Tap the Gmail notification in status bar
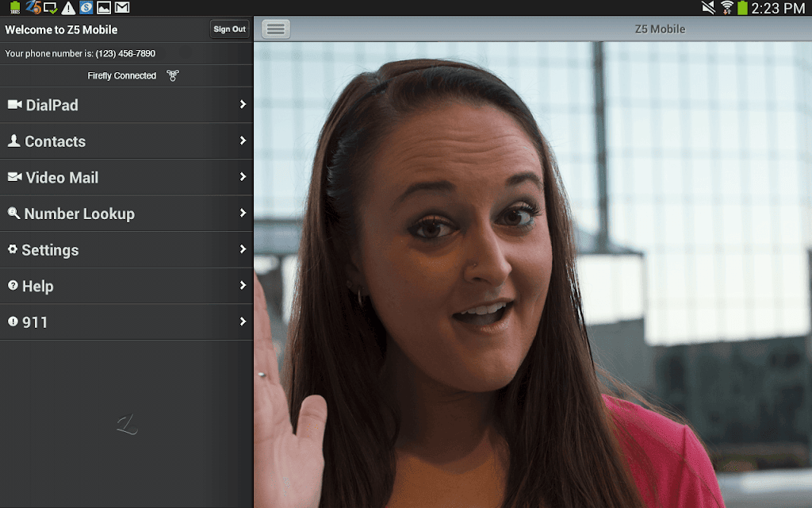Screen dimensions: 812x508 pyautogui.click(x=122, y=7)
